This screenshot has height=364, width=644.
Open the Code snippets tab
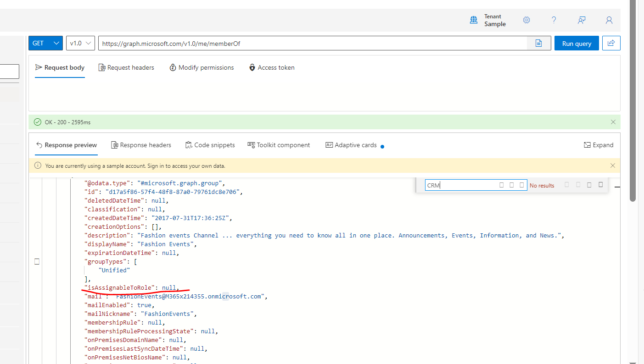pos(210,145)
